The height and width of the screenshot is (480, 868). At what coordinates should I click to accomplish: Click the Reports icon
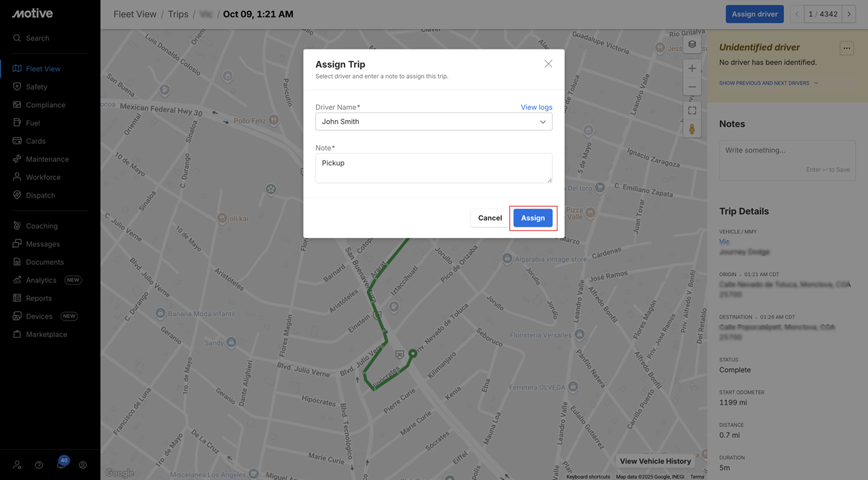click(17, 298)
